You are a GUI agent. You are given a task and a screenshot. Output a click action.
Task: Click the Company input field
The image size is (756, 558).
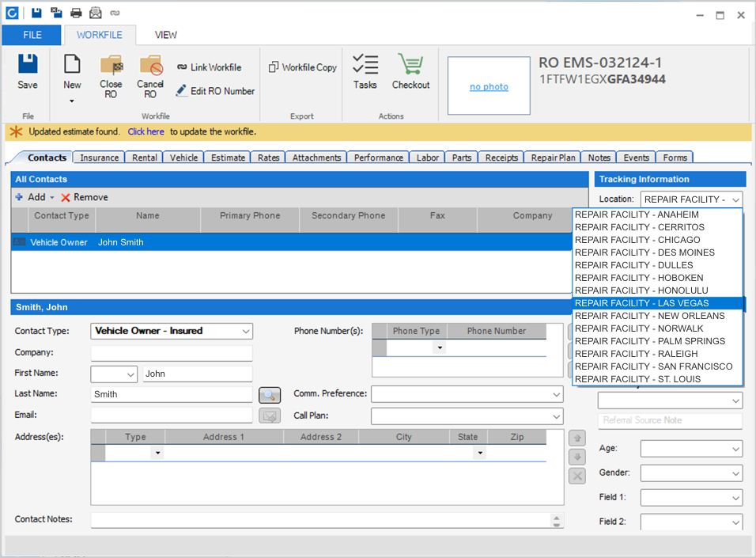[171, 353]
